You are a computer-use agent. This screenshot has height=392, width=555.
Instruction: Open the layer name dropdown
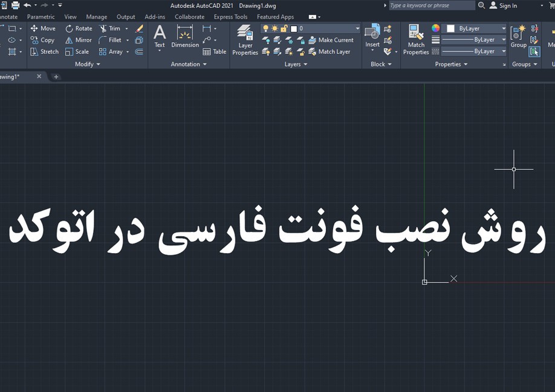pos(357,28)
